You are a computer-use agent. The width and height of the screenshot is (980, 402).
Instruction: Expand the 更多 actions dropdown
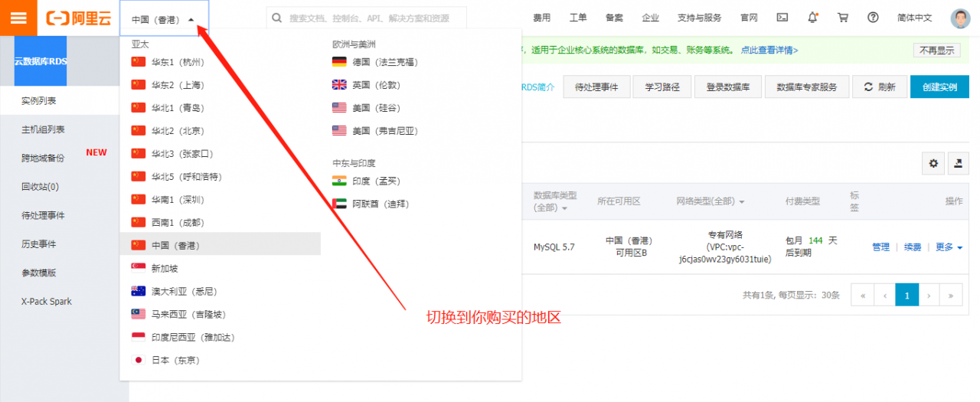[949, 247]
